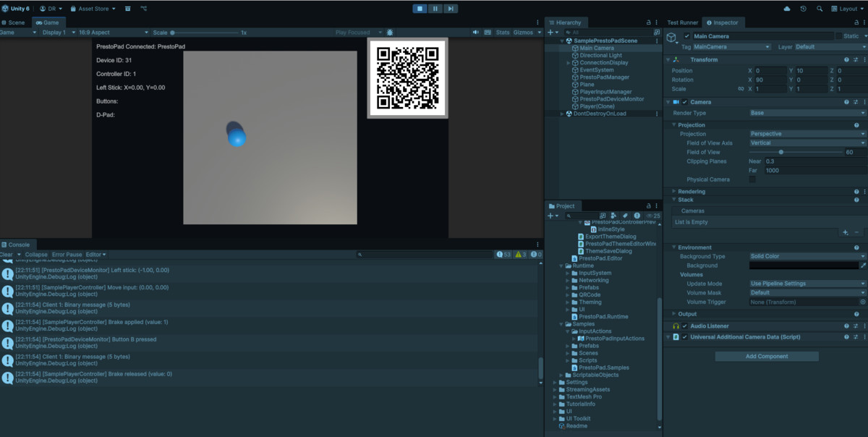Switch to the Scene tab
The height and width of the screenshot is (437, 868).
[13, 22]
